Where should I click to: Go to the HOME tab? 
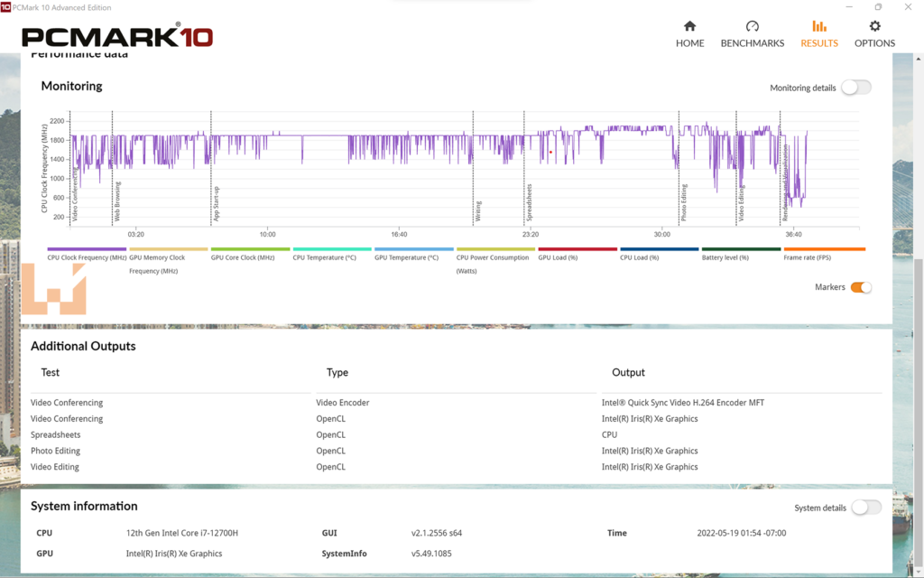[689, 34]
